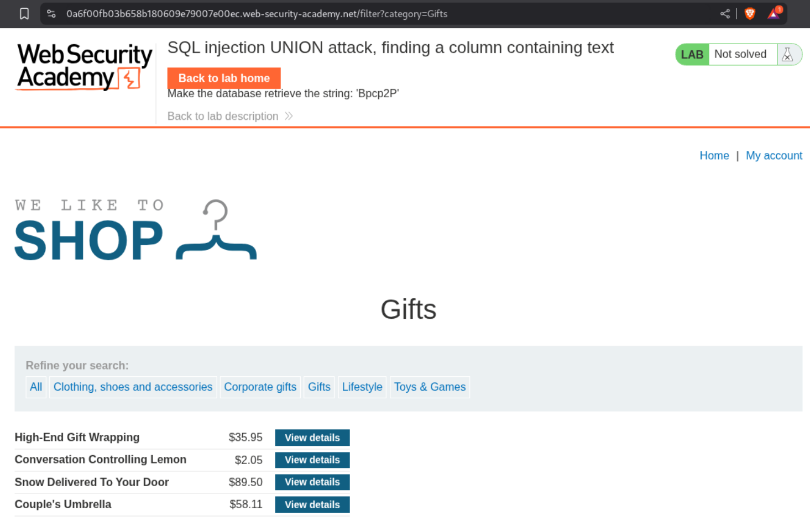Click the bookmark icon in the address bar
Screen dimensions: 810x532
click(x=24, y=14)
